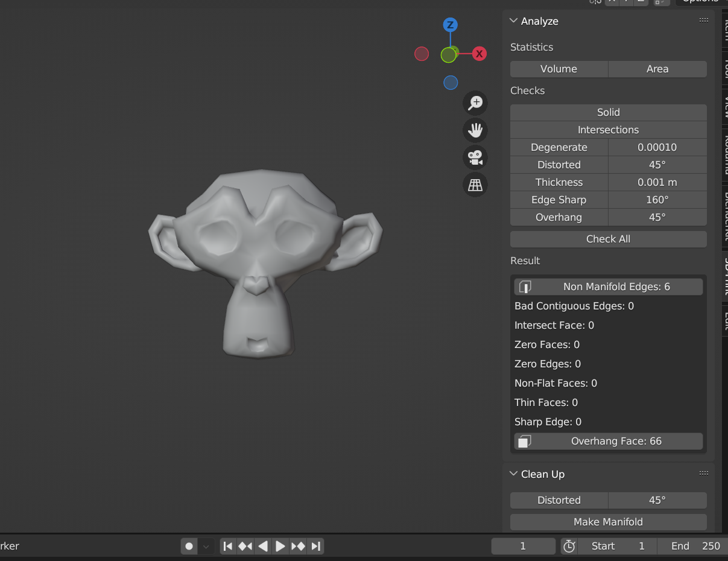Select Non Manifold Edges: 6 result
728x561 pixels.
[609, 287]
